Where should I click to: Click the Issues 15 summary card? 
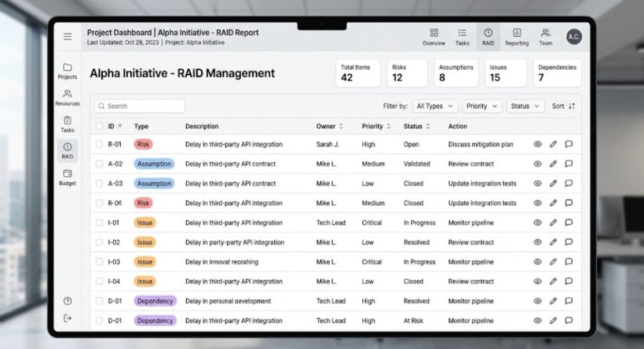[x=506, y=73]
